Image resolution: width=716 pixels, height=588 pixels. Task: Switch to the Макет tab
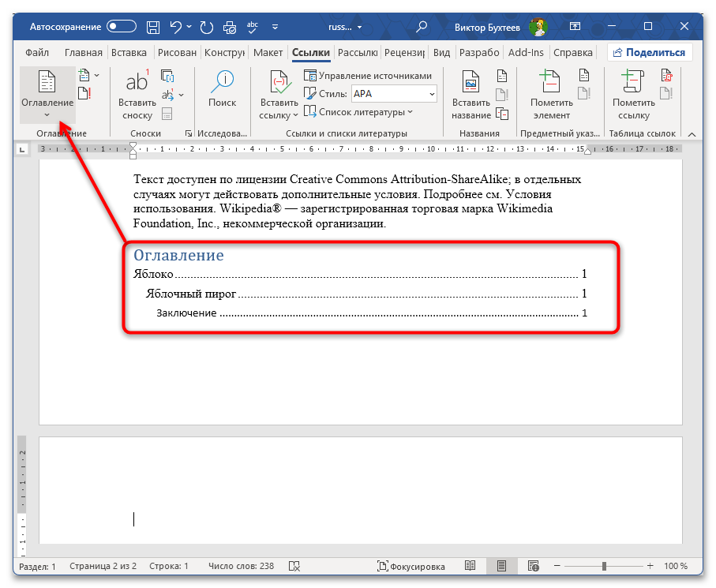[268, 53]
